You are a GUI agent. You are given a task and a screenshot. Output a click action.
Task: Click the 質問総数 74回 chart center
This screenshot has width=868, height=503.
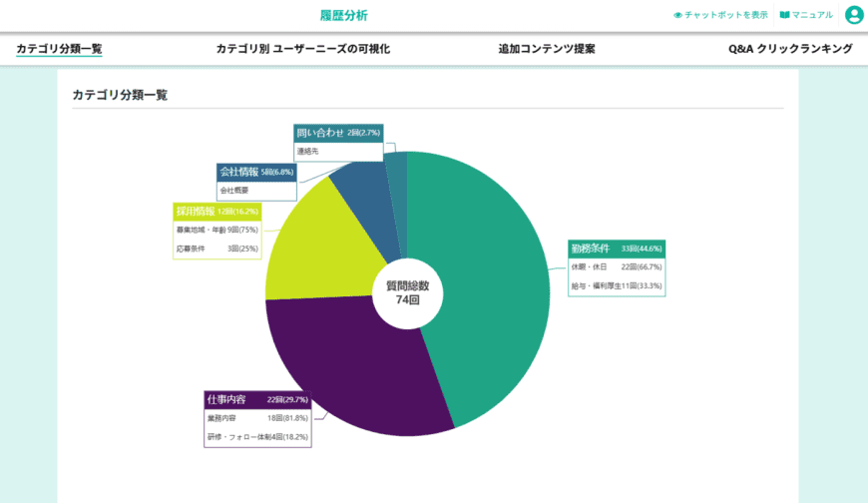(x=408, y=293)
